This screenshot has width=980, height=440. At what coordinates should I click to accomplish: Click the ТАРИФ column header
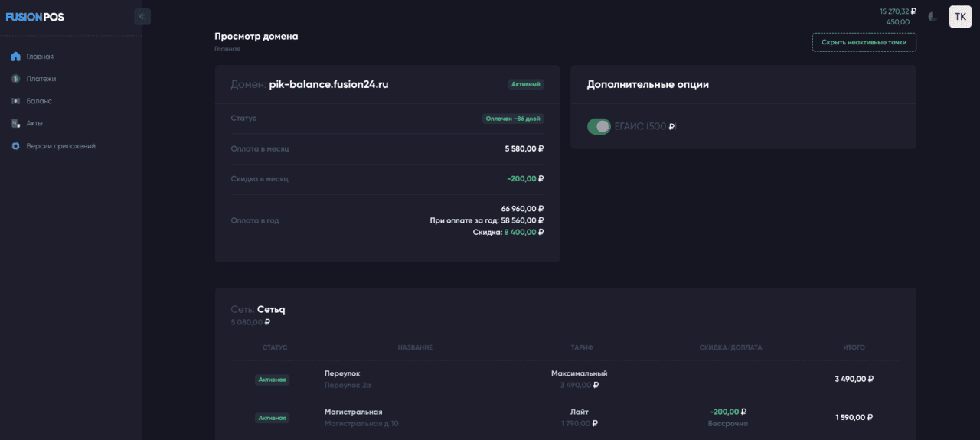pyautogui.click(x=582, y=347)
